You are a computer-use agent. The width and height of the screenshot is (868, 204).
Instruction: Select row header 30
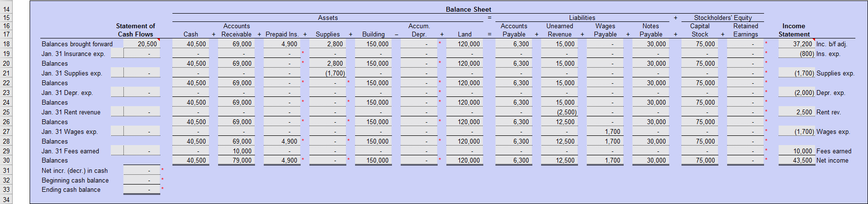pyautogui.click(x=6, y=161)
